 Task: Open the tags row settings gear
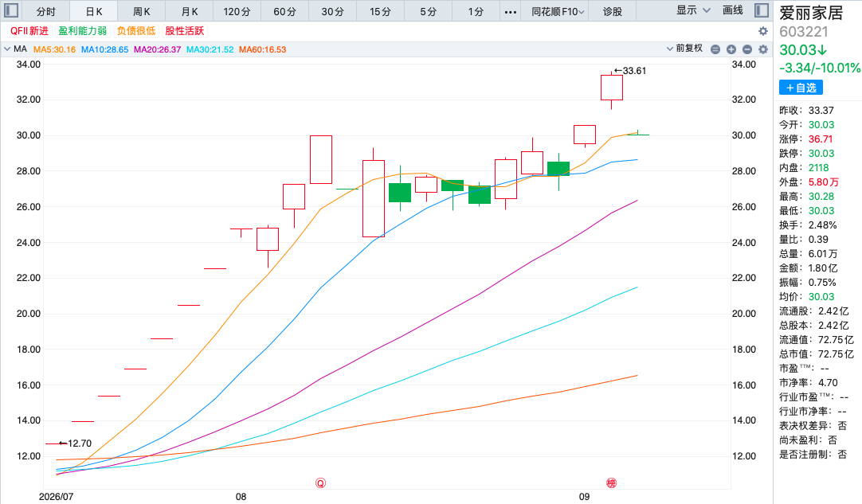(763, 31)
